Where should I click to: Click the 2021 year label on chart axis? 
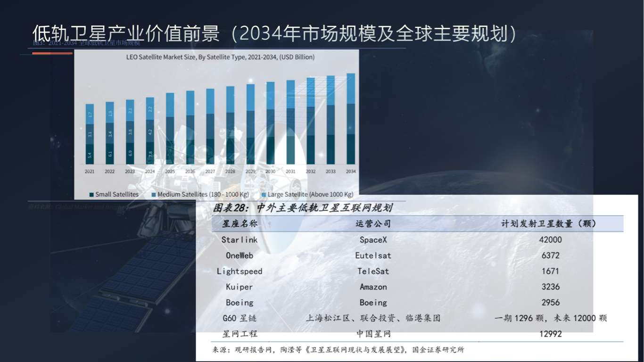pyautogui.click(x=90, y=172)
